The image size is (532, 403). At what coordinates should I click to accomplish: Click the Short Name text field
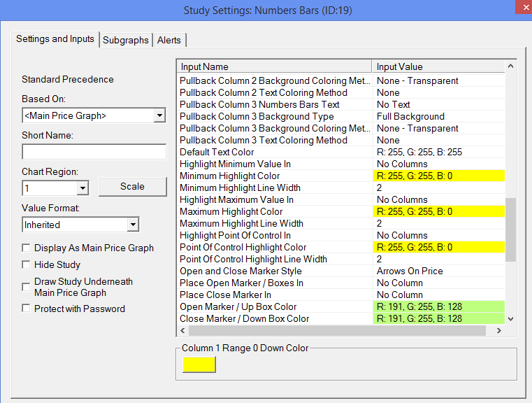point(94,152)
